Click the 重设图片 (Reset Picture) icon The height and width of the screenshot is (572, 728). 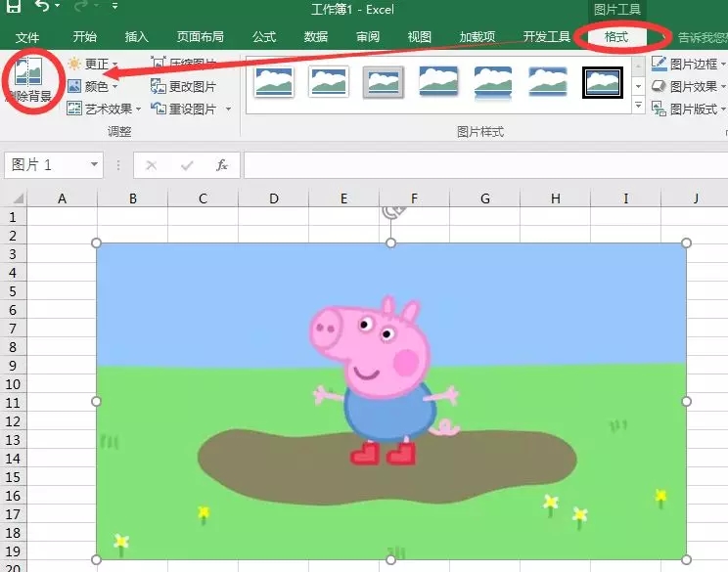(x=159, y=109)
